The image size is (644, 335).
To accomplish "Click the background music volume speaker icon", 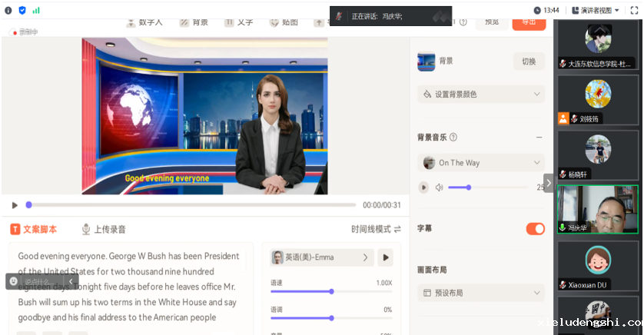I will coord(440,187).
